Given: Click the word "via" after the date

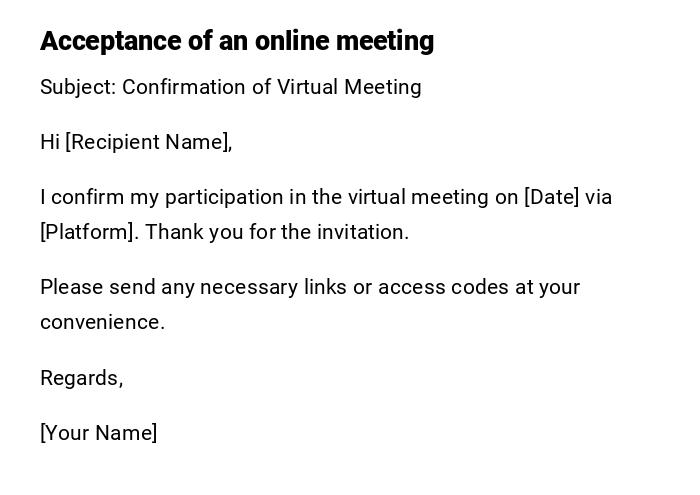Looking at the screenshot, I should tap(598, 197).
